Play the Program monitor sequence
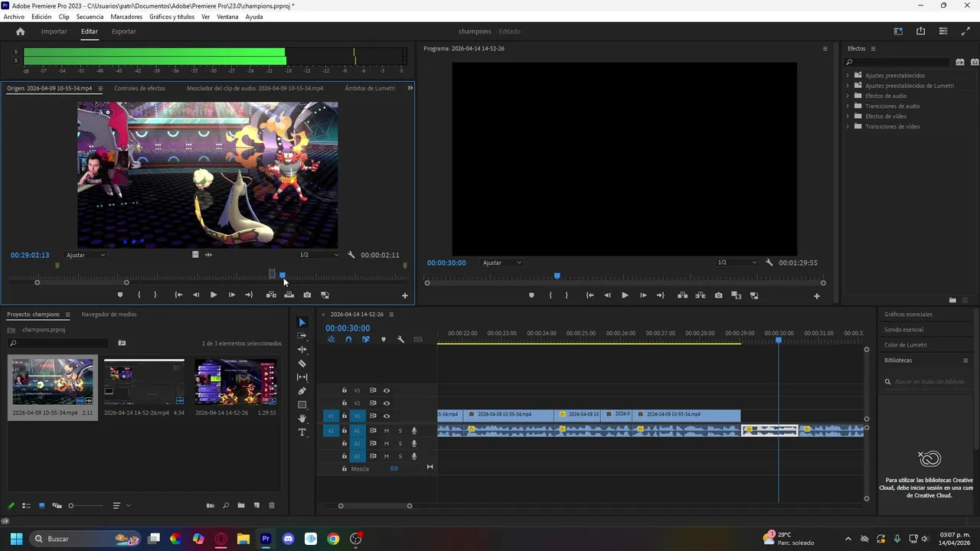Screen dimensions: 980x551 coord(625,295)
